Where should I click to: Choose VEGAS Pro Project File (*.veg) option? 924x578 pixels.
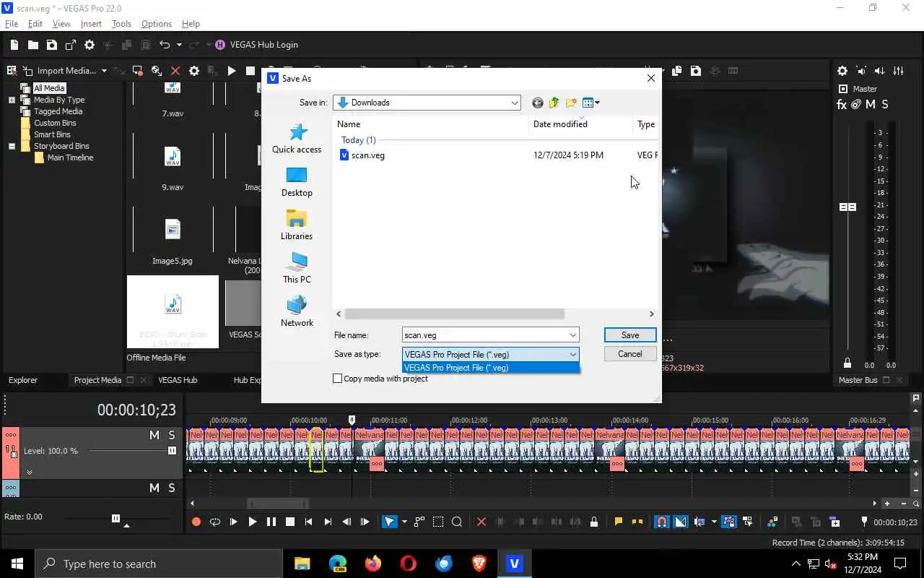pos(490,368)
